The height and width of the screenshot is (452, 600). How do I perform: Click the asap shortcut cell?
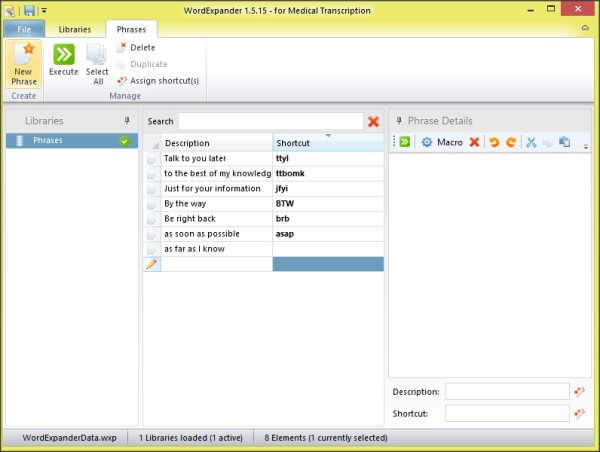(328, 234)
